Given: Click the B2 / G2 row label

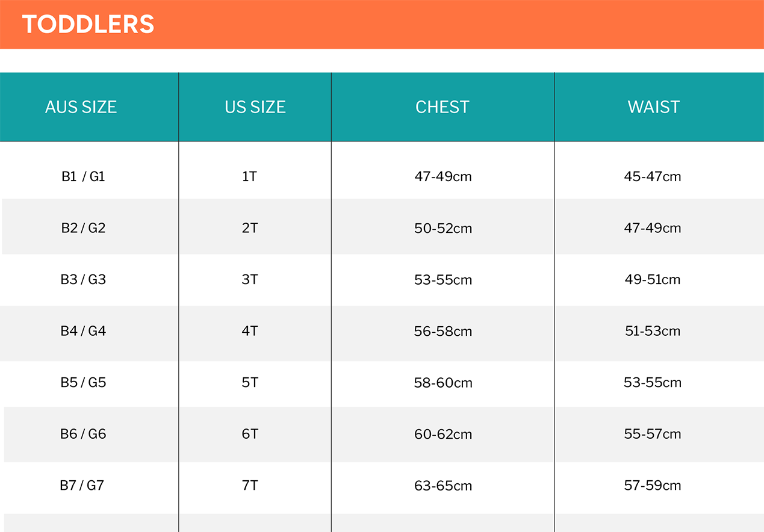Looking at the screenshot, I should tap(83, 228).
